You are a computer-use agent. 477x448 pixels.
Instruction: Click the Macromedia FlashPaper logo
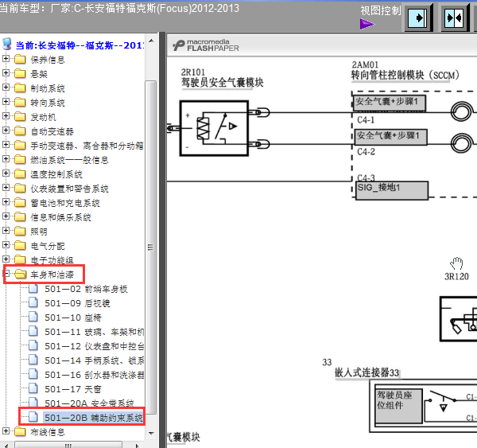point(206,45)
